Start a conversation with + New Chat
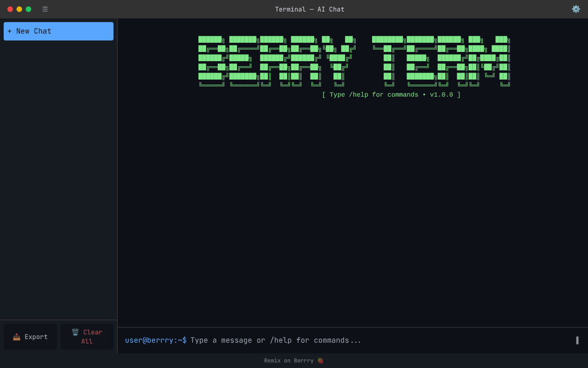 pos(58,31)
